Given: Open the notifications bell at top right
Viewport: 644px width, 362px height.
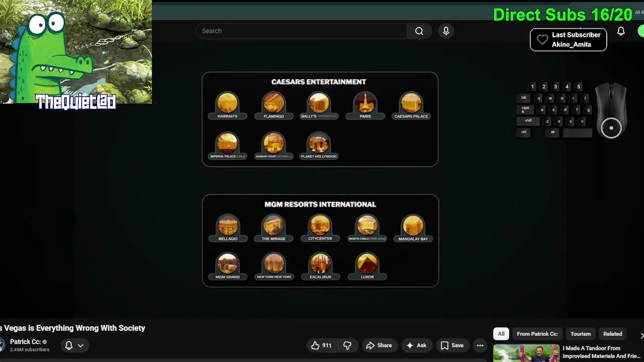Looking at the screenshot, I should [x=621, y=31].
